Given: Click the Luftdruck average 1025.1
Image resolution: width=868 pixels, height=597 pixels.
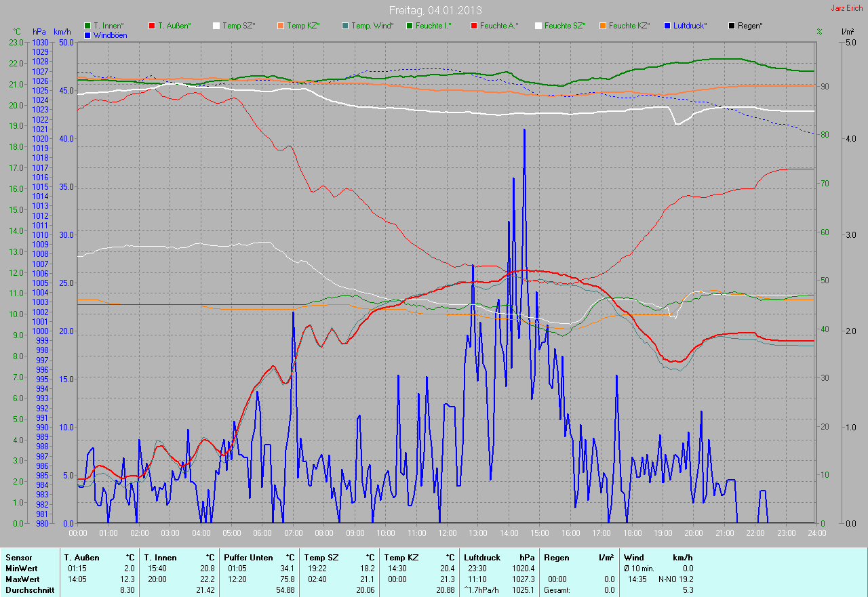Looking at the screenshot, I should click(x=524, y=590).
